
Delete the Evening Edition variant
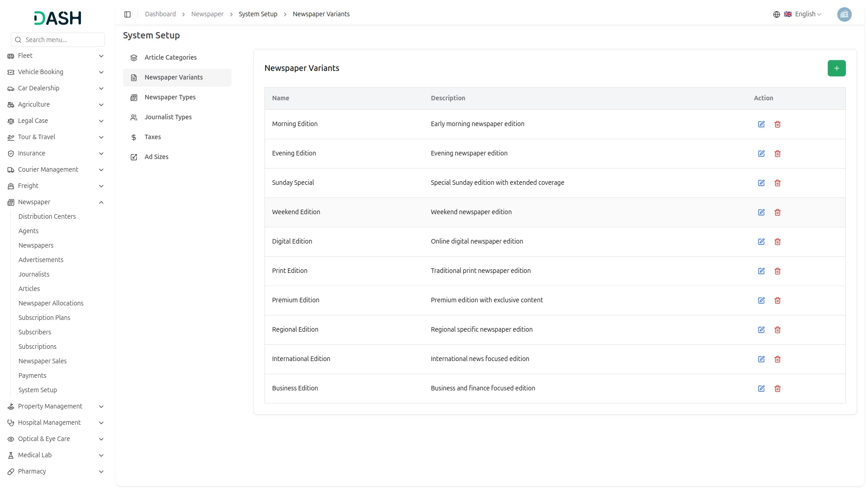pos(778,154)
